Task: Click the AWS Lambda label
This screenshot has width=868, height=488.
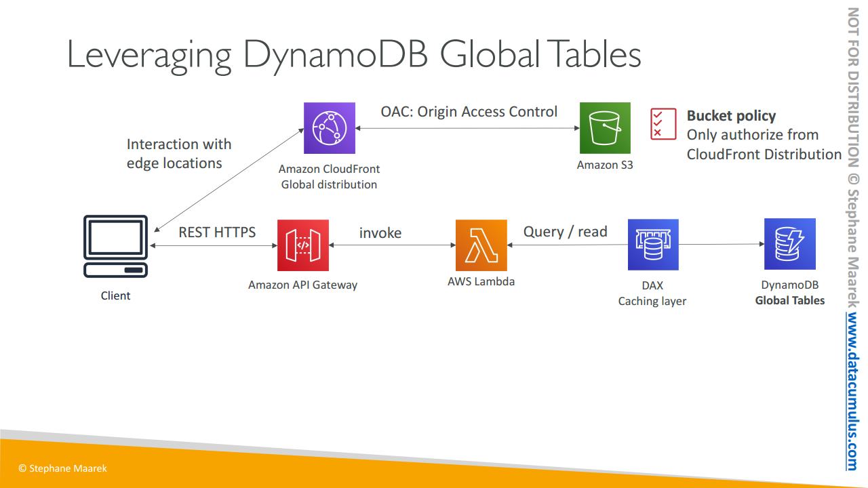Action: click(481, 281)
